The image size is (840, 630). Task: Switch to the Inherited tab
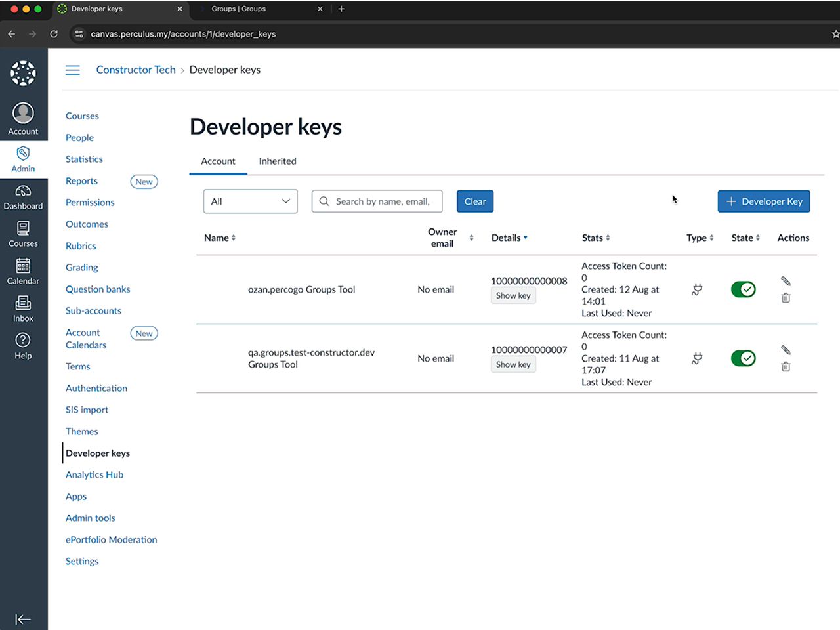tap(277, 161)
